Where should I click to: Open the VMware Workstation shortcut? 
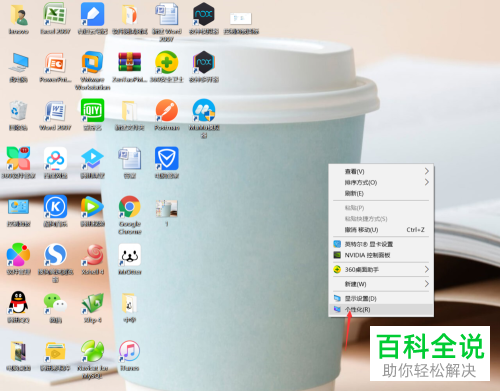(92, 62)
